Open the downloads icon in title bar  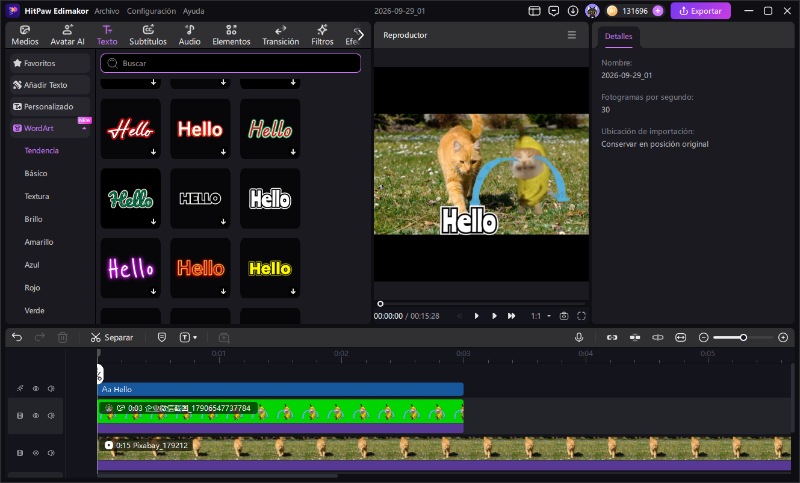click(573, 11)
